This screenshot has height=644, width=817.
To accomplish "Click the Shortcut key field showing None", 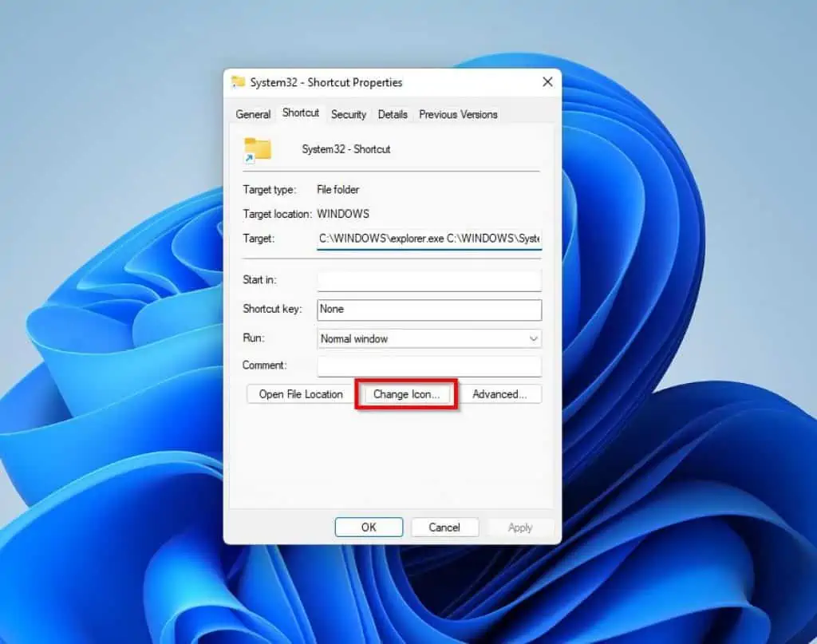I will (x=429, y=310).
